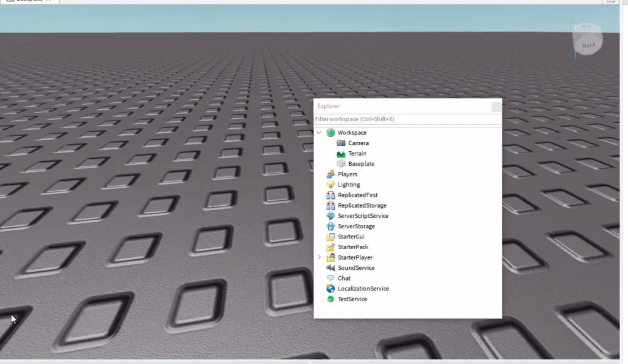
Task: Click the ReplicatedFirst icon
Action: pyautogui.click(x=330, y=195)
